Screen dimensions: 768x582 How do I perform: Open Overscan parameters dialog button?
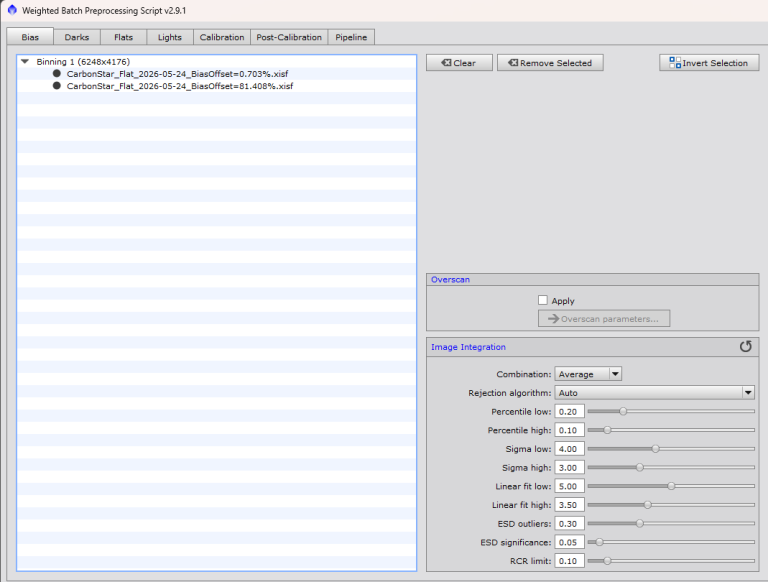[x=604, y=318]
